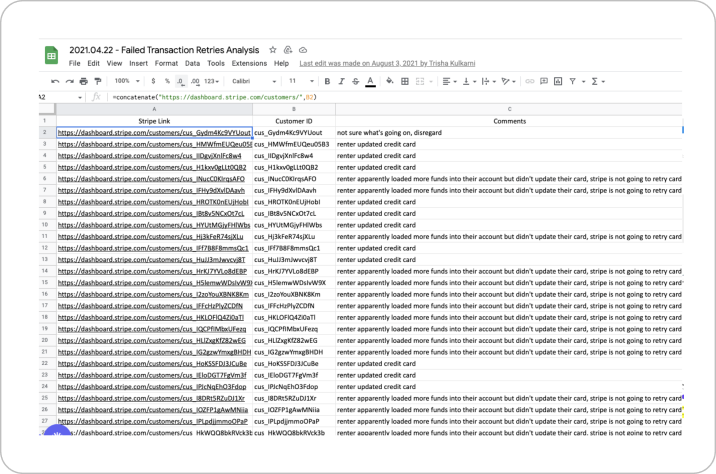Viewport: 716px width, 474px height.
Task: Format cell as percent
Action: [x=168, y=81]
